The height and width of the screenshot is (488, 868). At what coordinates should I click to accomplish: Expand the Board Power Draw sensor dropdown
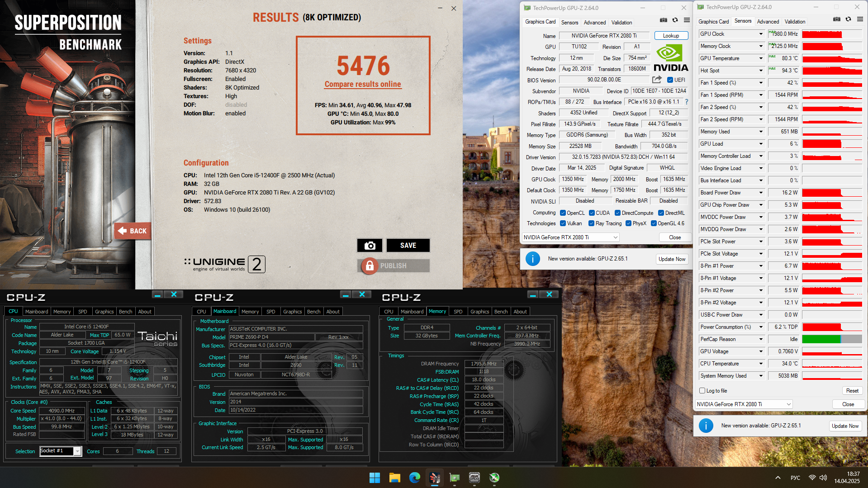761,193
